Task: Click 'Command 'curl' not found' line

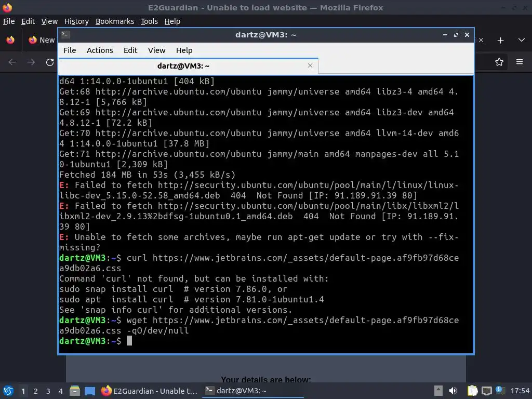Action: click(x=194, y=278)
